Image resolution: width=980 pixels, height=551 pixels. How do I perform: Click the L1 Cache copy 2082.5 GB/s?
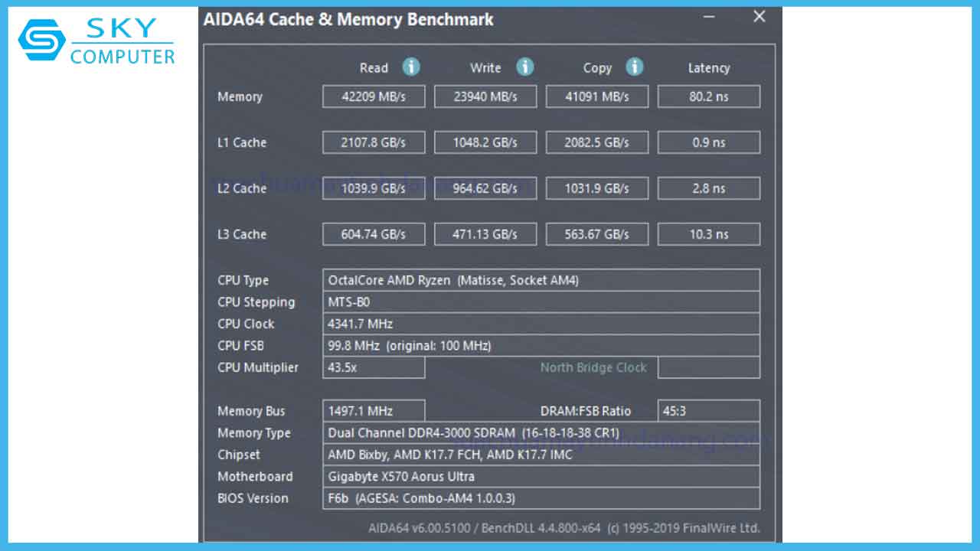597,142
